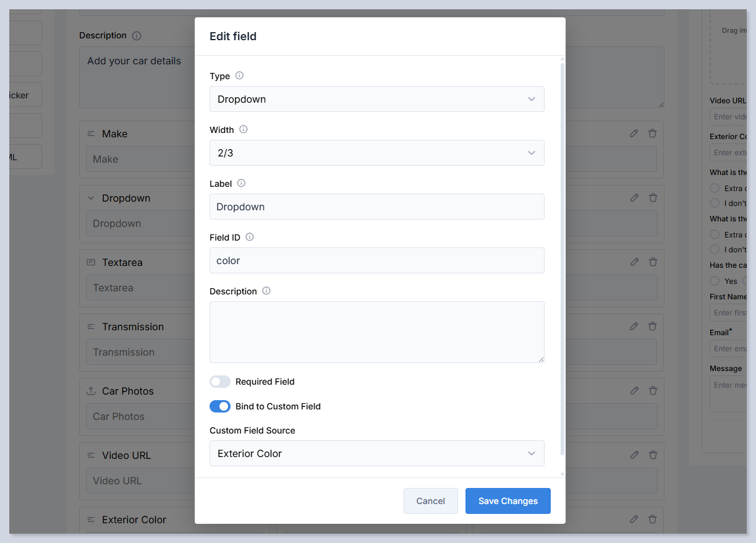Click the info icon beside Label heading
This screenshot has width=756, height=543.
[242, 183]
